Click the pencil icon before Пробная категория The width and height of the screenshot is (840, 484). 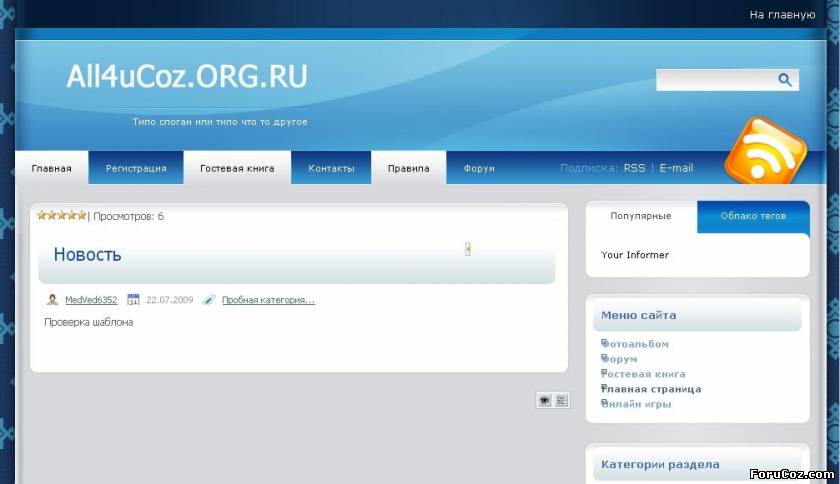(x=208, y=300)
